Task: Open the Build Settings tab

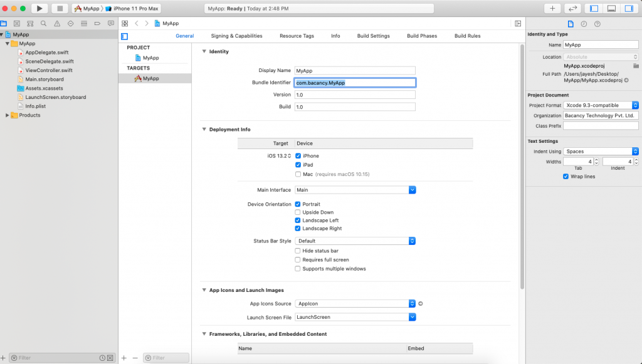Action: pos(373,36)
